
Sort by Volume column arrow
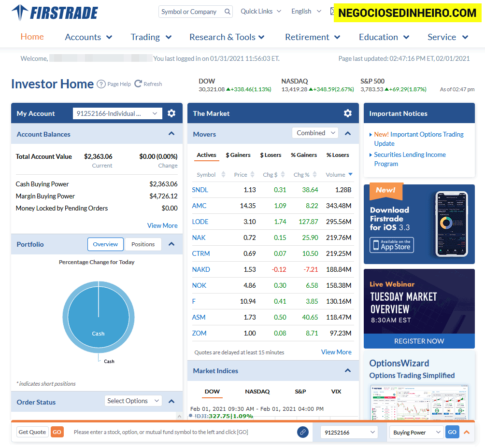click(x=350, y=174)
